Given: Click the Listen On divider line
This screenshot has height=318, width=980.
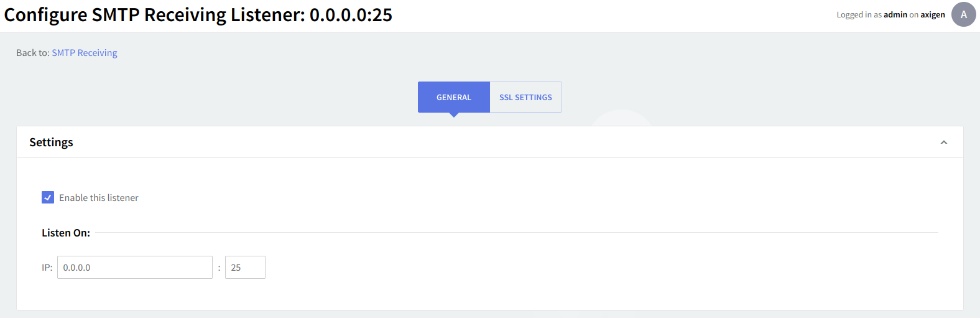Looking at the screenshot, I should tap(516, 233).
